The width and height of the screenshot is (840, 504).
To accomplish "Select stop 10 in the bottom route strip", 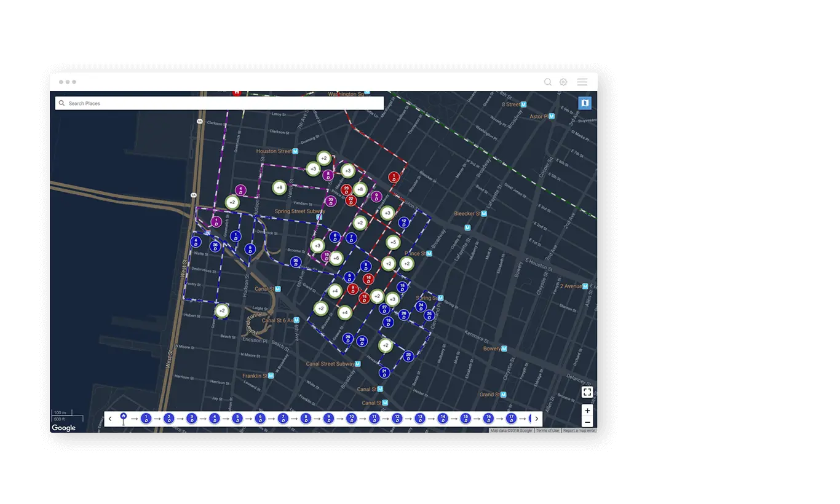I will [351, 419].
